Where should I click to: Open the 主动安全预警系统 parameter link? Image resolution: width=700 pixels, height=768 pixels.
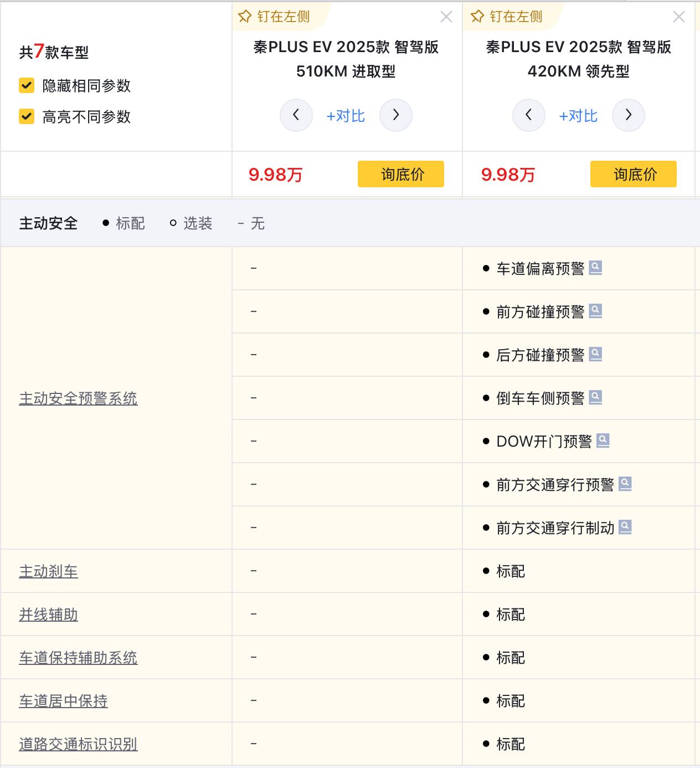click(78, 398)
